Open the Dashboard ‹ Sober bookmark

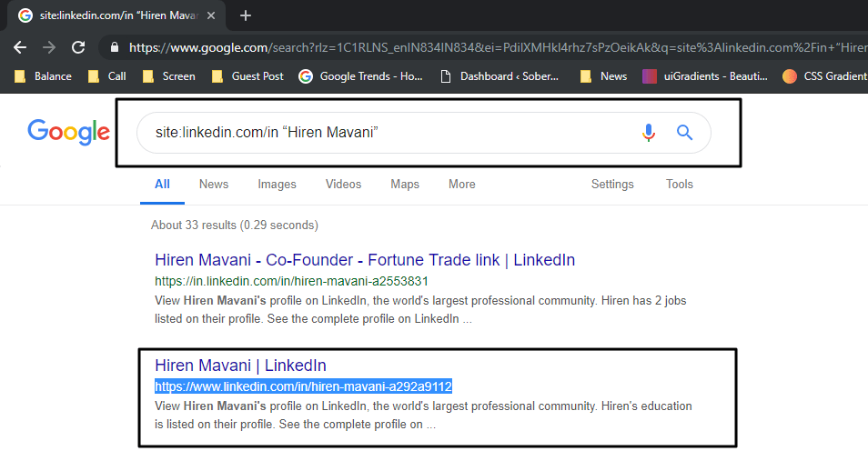[500, 76]
